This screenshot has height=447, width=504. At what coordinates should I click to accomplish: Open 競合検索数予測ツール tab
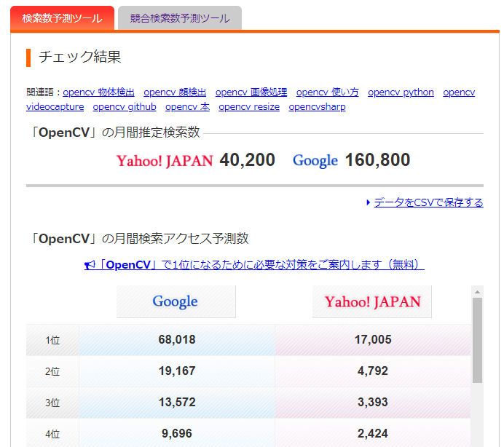click(180, 18)
